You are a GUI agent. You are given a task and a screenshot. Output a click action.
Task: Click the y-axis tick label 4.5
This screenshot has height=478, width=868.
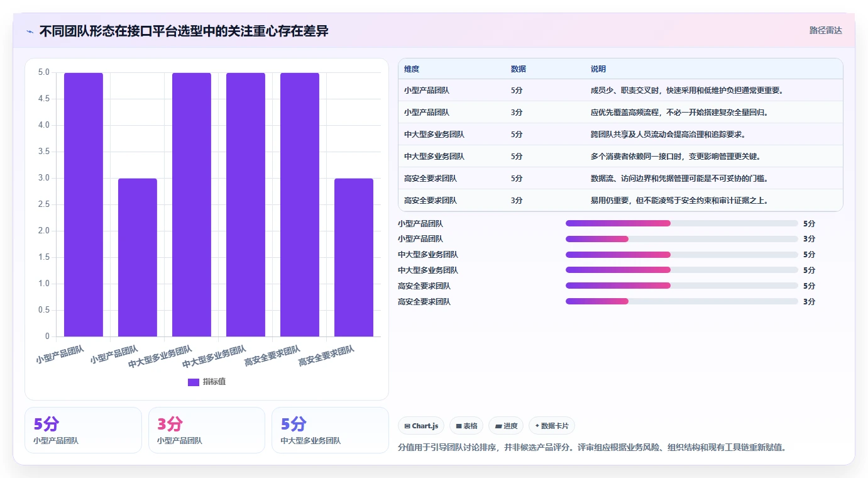click(43, 99)
